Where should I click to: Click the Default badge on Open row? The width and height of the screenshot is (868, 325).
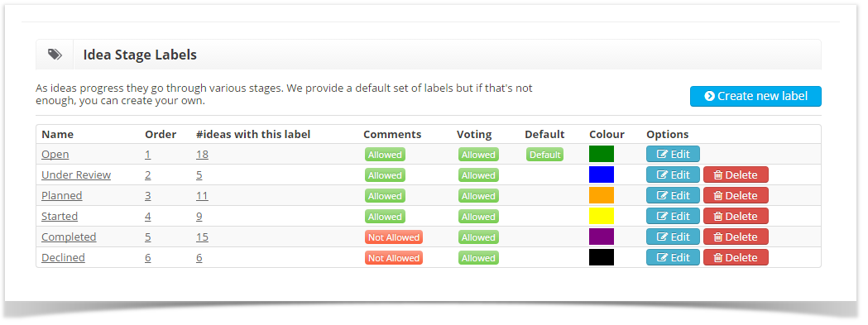(x=544, y=155)
